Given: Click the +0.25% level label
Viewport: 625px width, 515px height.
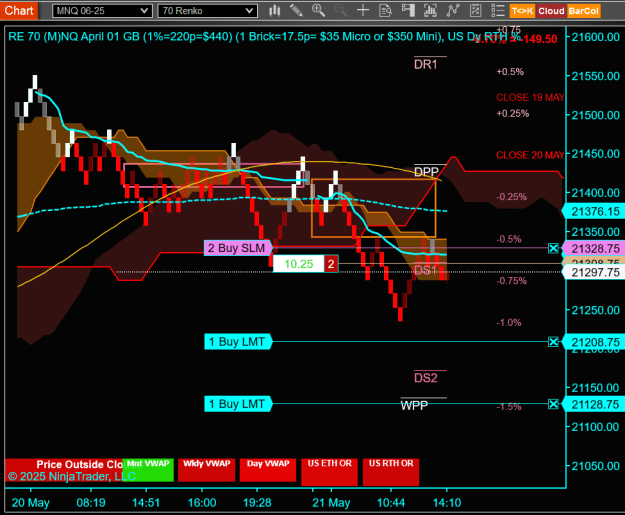Looking at the screenshot, I should [513, 114].
